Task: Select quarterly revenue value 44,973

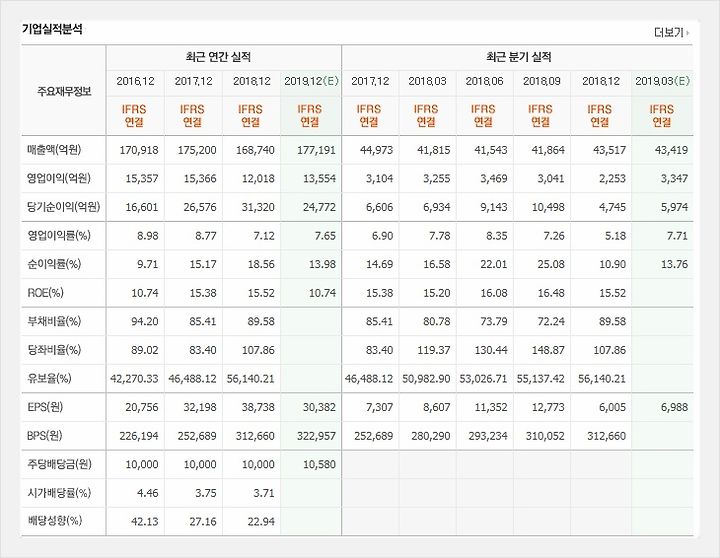Action: pyautogui.click(x=377, y=150)
